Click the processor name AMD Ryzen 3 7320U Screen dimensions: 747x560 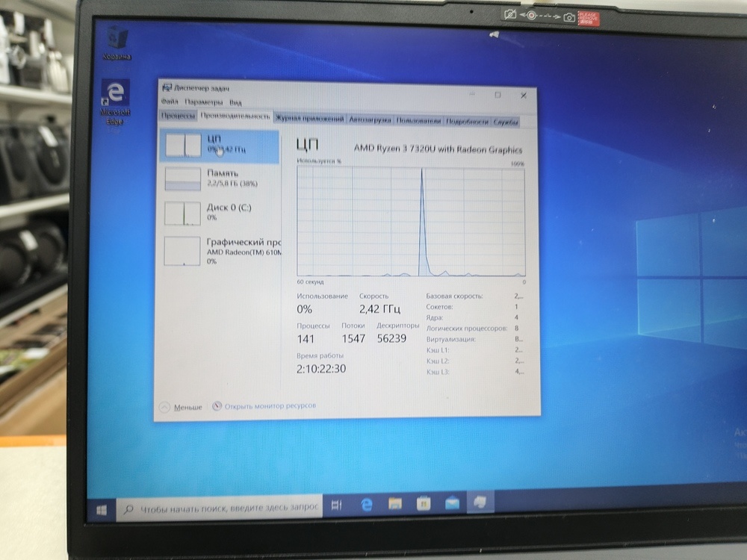[x=437, y=149]
